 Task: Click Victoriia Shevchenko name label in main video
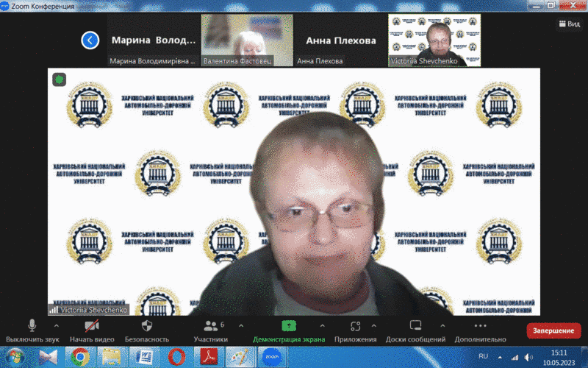[x=89, y=310]
